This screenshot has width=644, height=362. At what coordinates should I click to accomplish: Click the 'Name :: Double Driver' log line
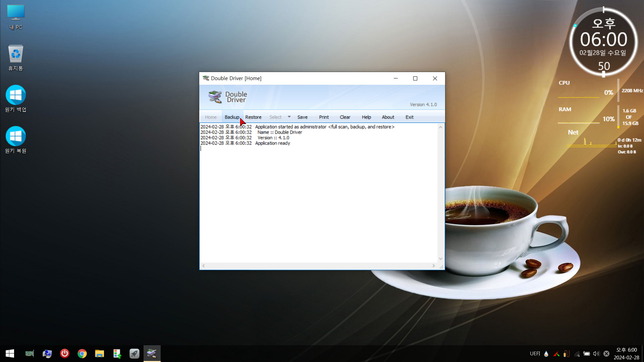pyautogui.click(x=280, y=132)
